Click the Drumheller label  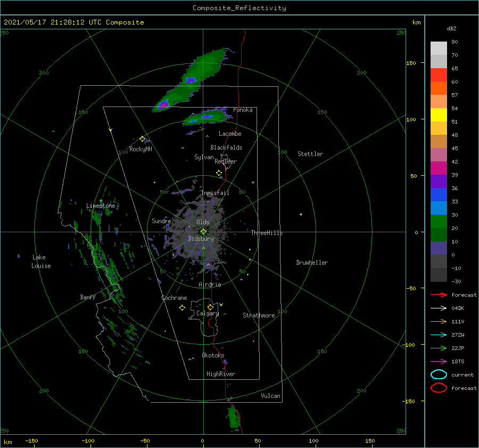pos(312,263)
